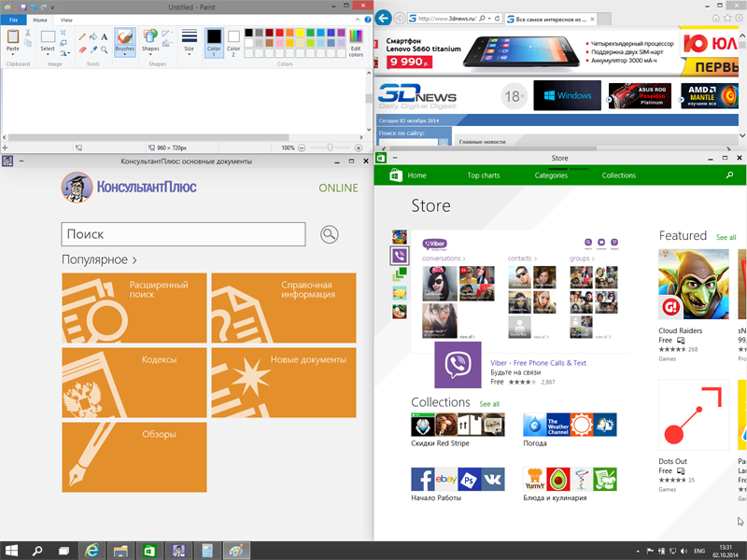Click the Edit colors button

click(356, 43)
